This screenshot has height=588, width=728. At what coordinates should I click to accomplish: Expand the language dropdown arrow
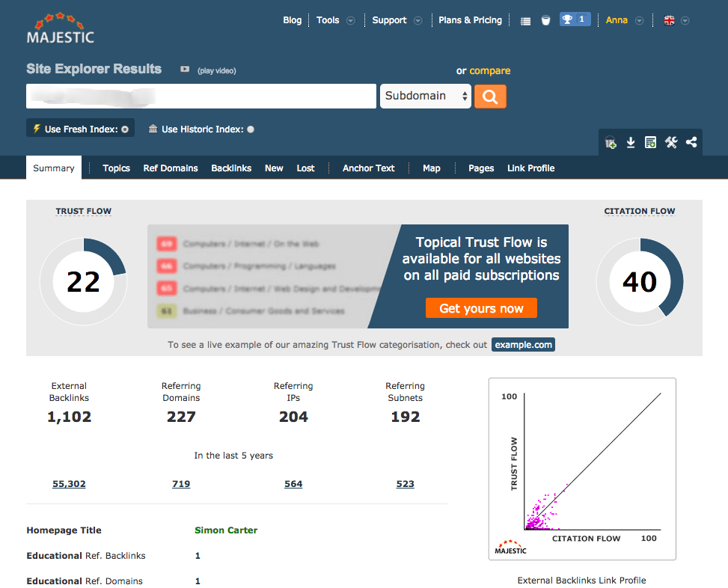(x=685, y=20)
